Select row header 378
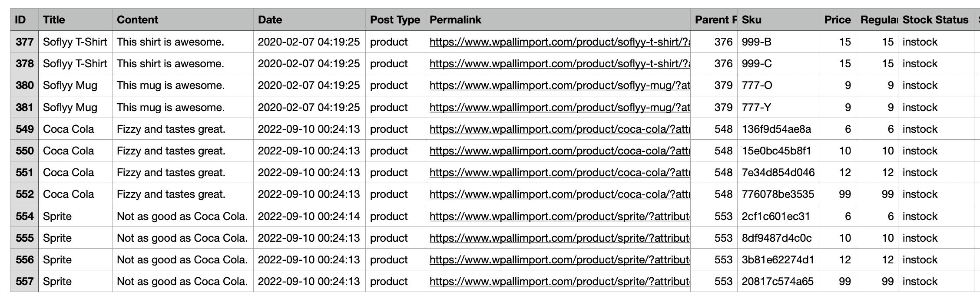The image size is (980, 302). click(24, 64)
